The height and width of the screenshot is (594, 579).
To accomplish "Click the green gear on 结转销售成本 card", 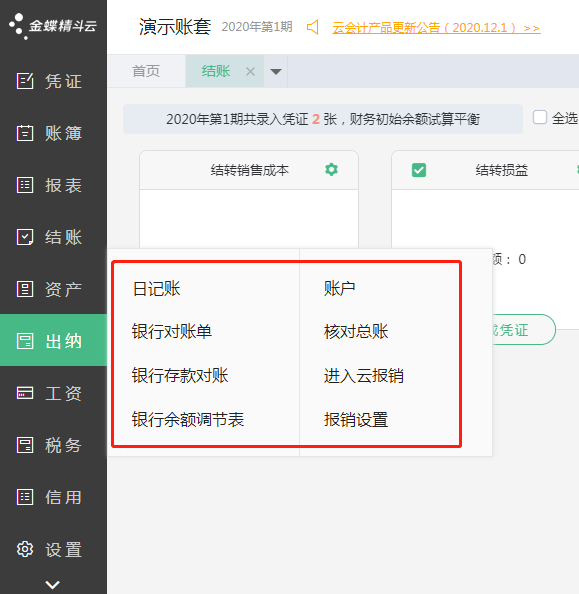I will [x=332, y=169].
